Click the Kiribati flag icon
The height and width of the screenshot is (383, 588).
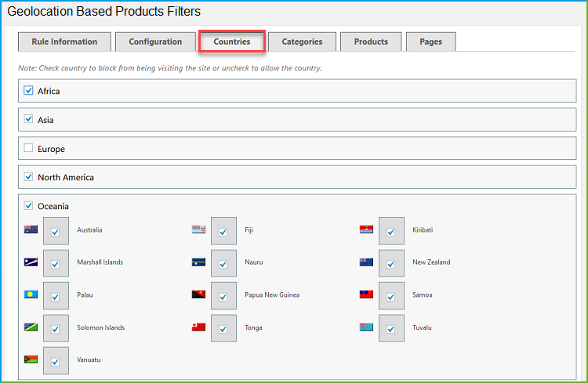[366, 229]
